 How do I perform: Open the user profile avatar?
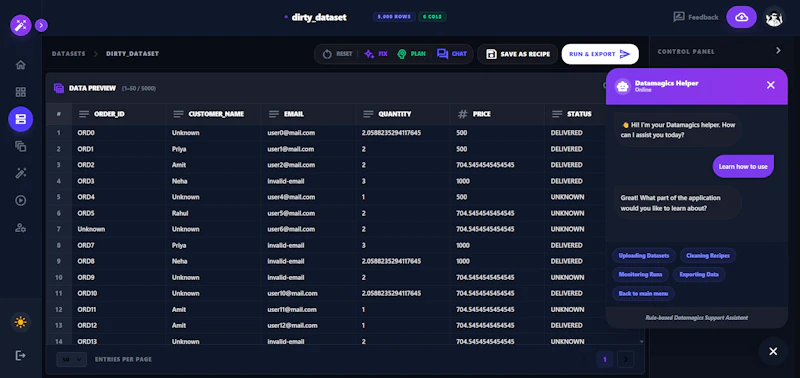[x=774, y=17]
